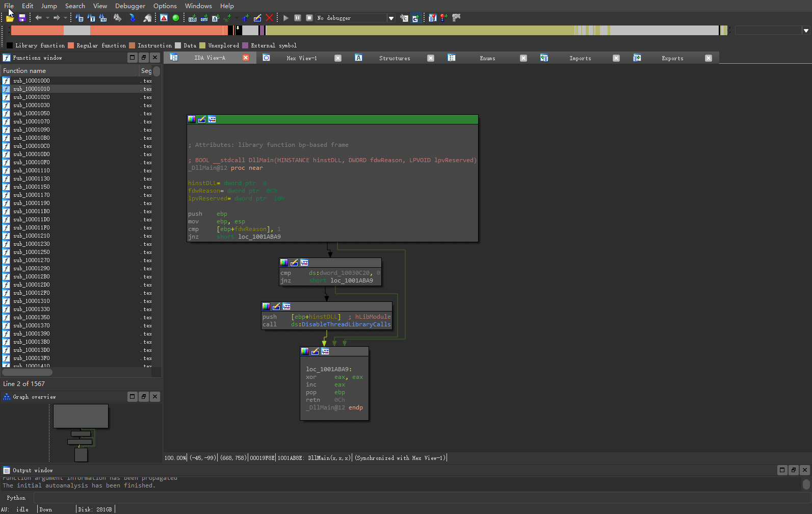The height and width of the screenshot is (514, 812).
Task: Click the Unexplored legend swatch
Action: [x=202, y=45]
